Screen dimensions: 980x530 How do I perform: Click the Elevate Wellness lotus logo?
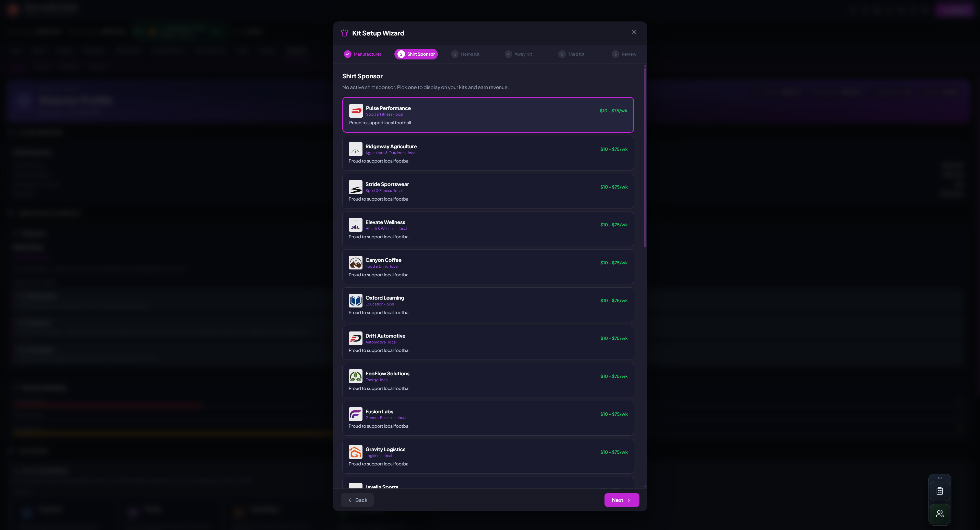(355, 225)
